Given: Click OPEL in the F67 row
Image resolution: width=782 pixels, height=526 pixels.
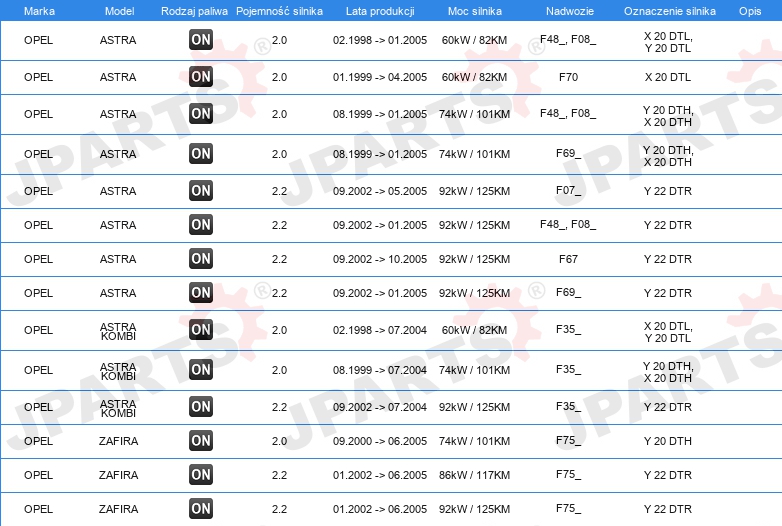Looking at the screenshot, I should [38, 259].
